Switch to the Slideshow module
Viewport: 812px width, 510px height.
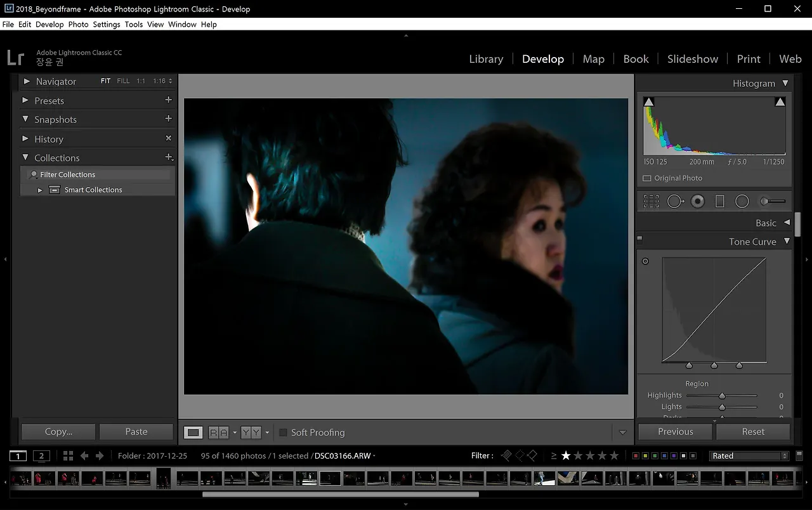[x=693, y=59]
